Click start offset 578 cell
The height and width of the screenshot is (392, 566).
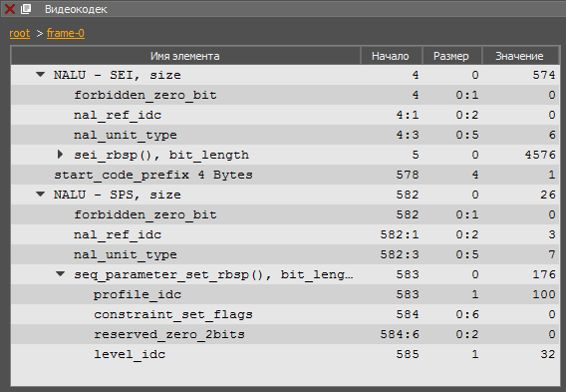click(x=408, y=175)
